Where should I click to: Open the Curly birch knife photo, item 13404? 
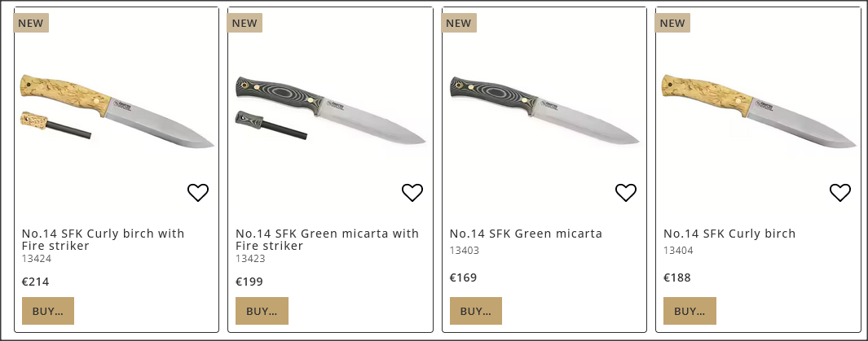coord(758,111)
